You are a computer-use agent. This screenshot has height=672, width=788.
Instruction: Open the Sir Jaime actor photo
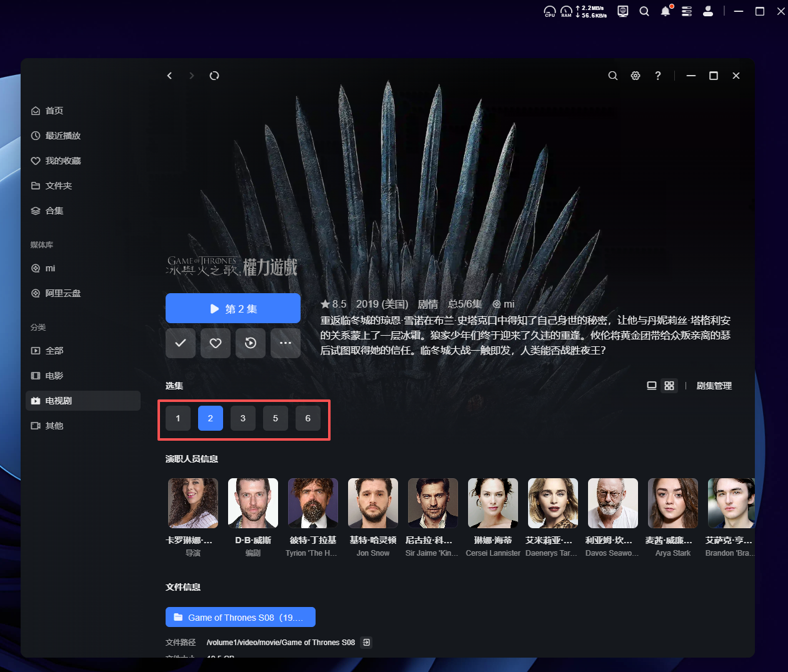click(x=433, y=503)
